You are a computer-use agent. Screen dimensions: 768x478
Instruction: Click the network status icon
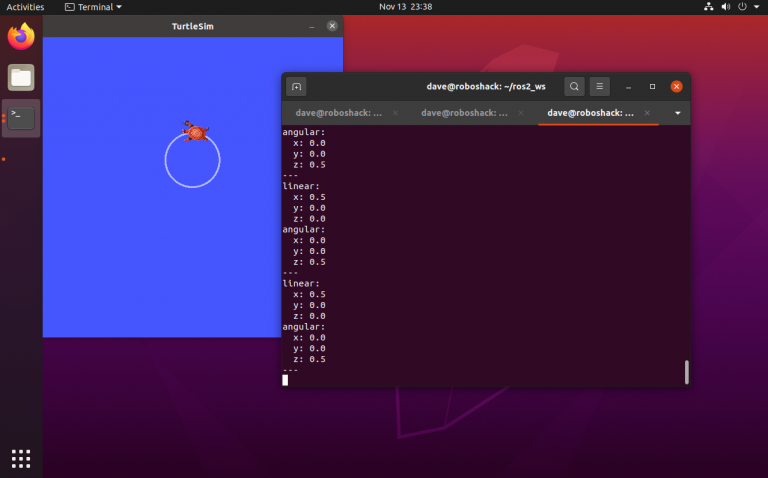709,7
